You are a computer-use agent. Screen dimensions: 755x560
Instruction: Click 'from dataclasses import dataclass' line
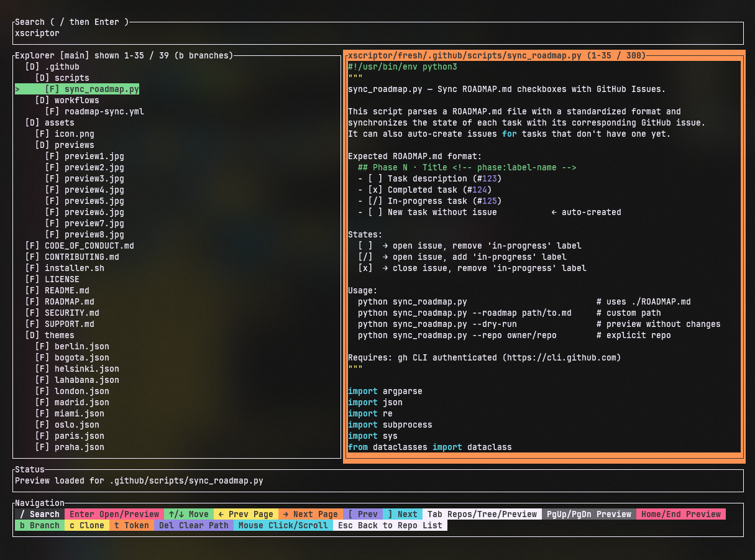(430, 447)
